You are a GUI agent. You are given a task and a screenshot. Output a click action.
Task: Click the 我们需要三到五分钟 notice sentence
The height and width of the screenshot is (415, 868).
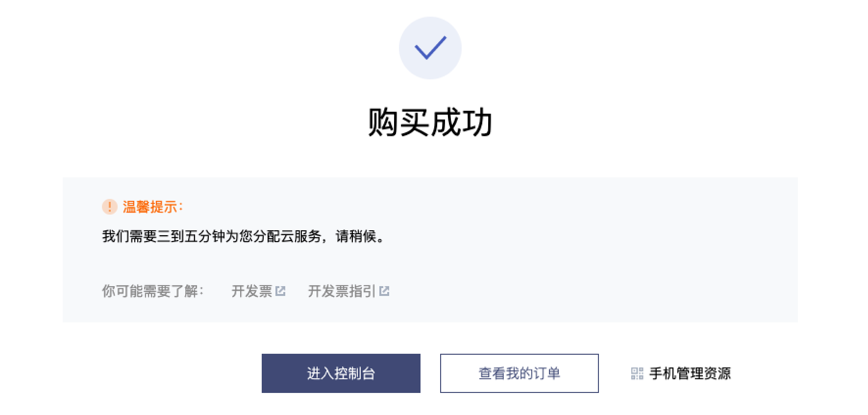click(244, 236)
